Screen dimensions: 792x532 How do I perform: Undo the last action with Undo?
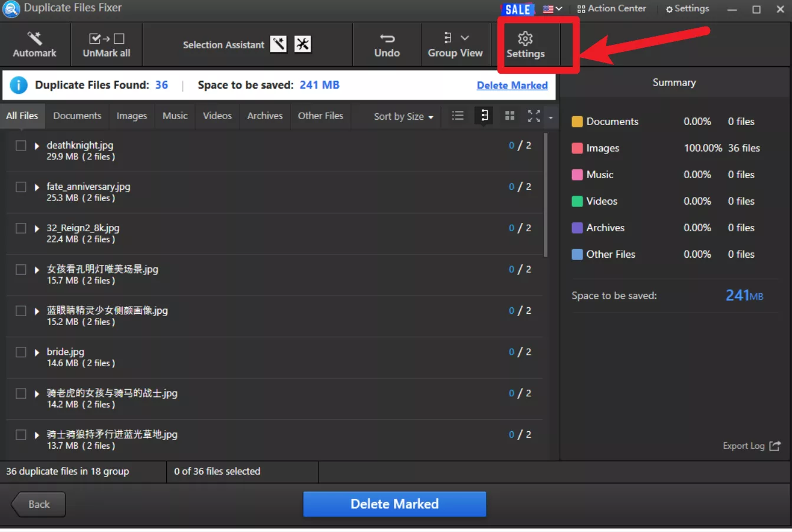tap(387, 45)
